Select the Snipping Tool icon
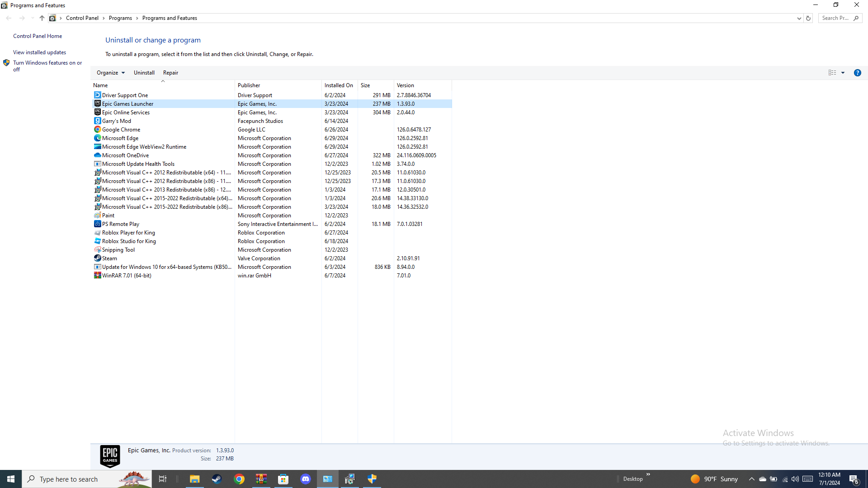Viewport: 868px width, 488px height. (97, 250)
